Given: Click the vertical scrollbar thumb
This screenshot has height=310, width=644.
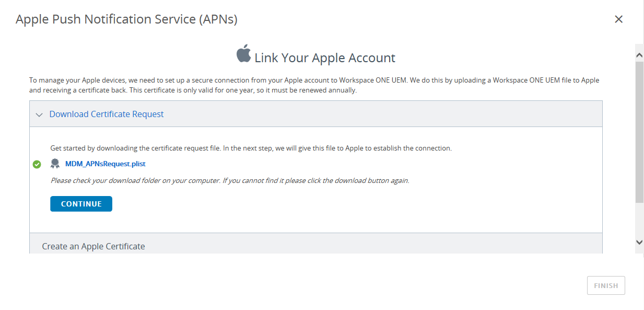Looking at the screenshot, I should 639,132.
